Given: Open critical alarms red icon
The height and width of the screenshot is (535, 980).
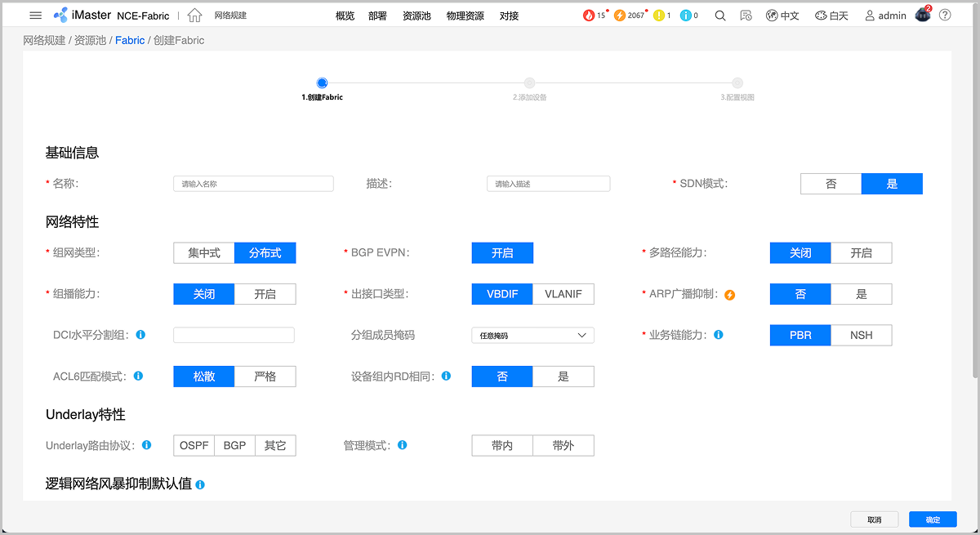Looking at the screenshot, I should [590, 16].
